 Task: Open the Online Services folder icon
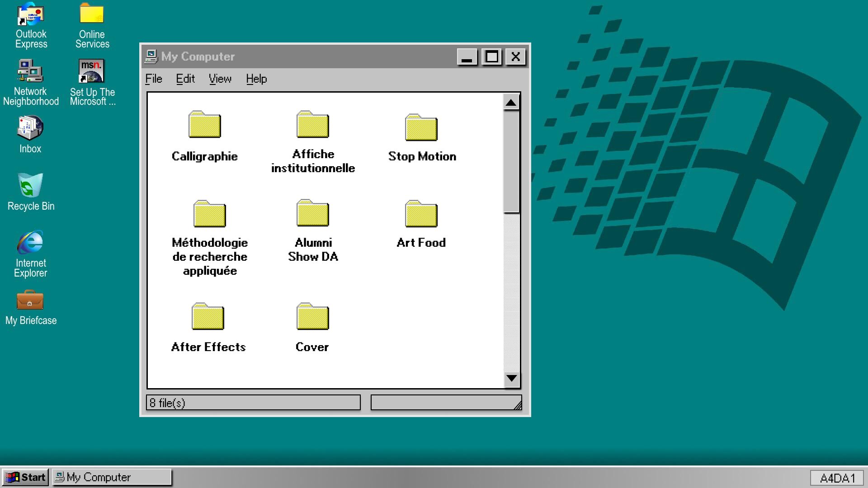click(92, 14)
